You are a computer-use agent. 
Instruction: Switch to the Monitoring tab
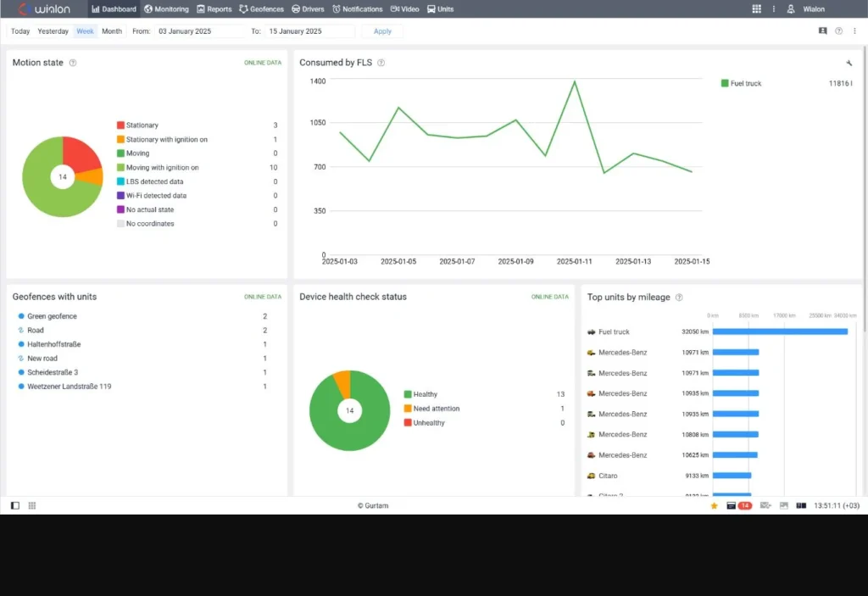[167, 8]
